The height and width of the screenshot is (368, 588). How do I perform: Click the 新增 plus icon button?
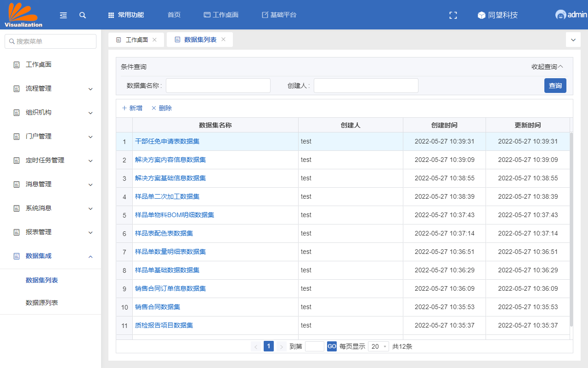click(132, 108)
